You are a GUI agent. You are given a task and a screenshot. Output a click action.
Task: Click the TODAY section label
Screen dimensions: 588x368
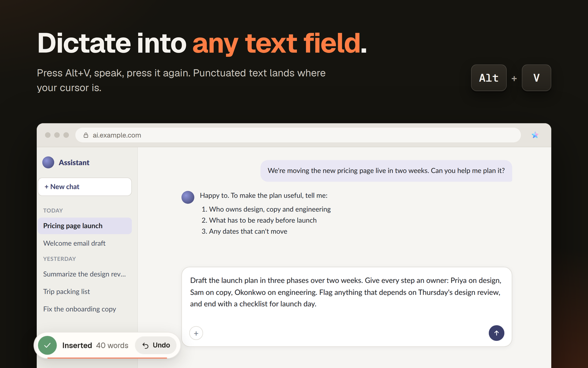pos(53,211)
